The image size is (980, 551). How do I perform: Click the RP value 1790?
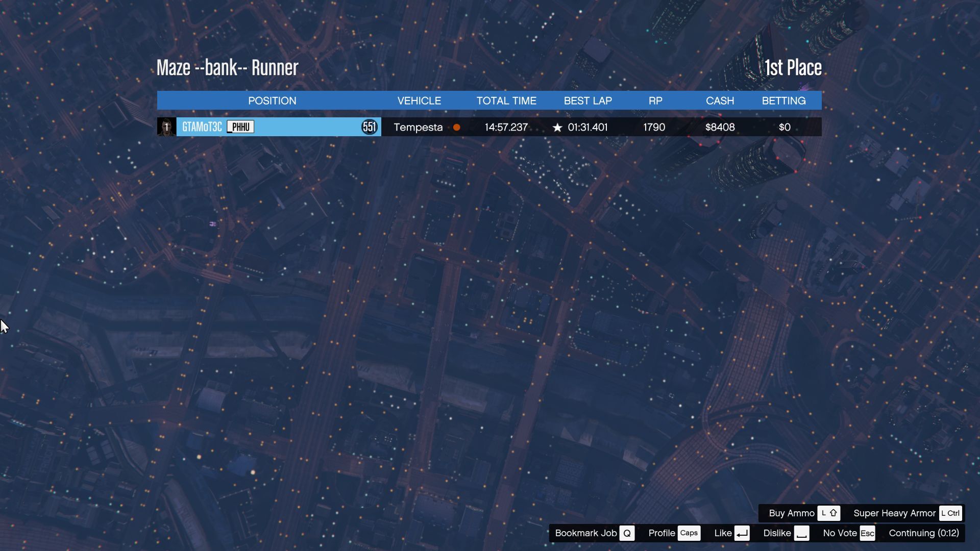coord(654,128)
